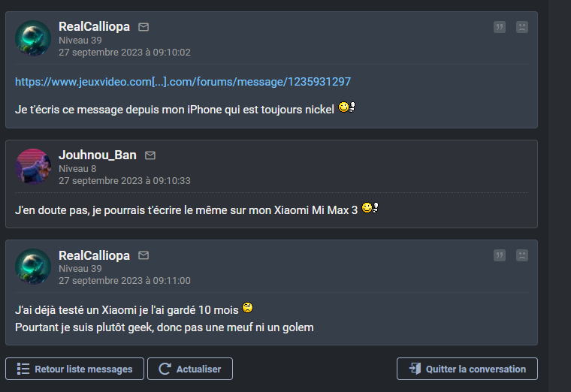The width and height of the screenshot is (571, 392).
Task: Open Jouhnou_Ban's profile avatar
Action: tap(33, 167)
